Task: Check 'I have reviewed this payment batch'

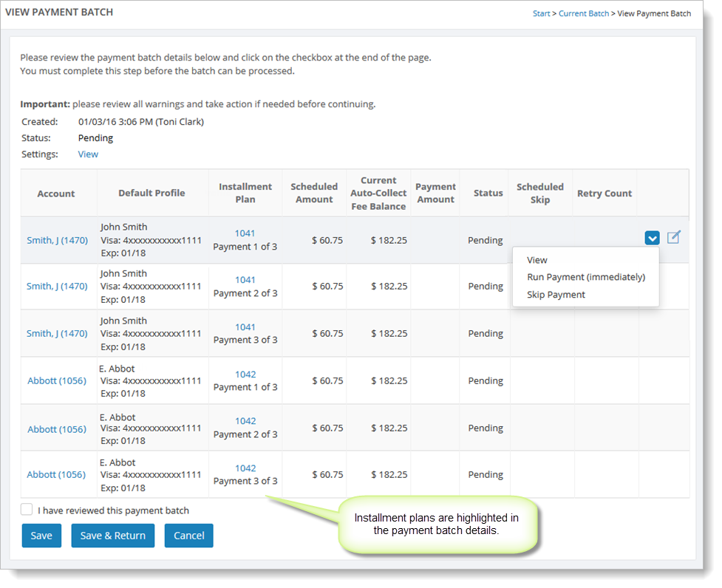Action: pyautogui.click(x=27, y=510)
